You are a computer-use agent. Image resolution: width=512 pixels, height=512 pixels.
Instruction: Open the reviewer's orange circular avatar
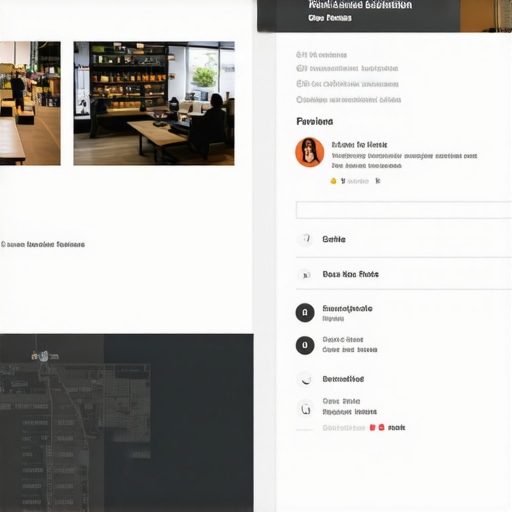click(x=310, y=152)
